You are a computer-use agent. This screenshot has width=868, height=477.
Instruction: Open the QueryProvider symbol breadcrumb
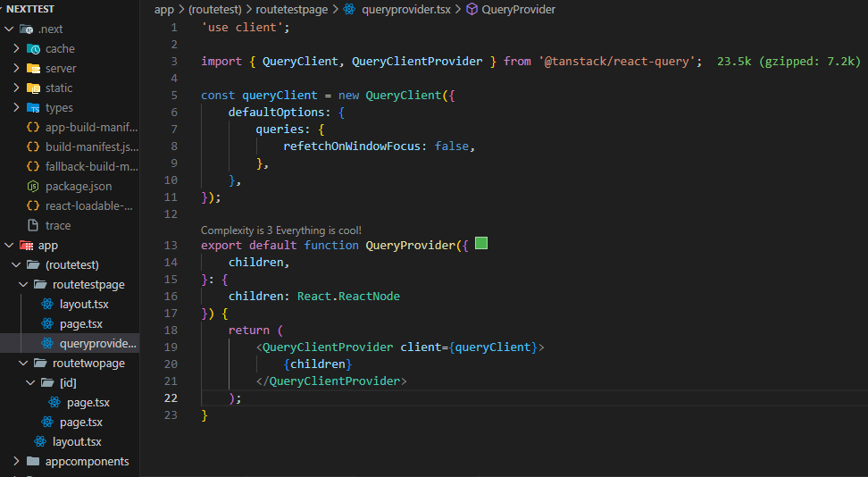[x=518, y=10]
